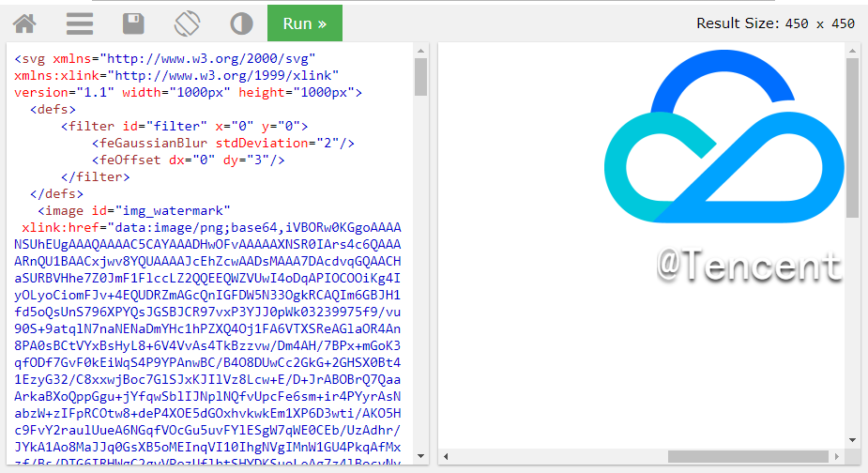Click the closing </filter> tag line
Viewport: 868px width, 473px height.
click(x=95, y=176)
